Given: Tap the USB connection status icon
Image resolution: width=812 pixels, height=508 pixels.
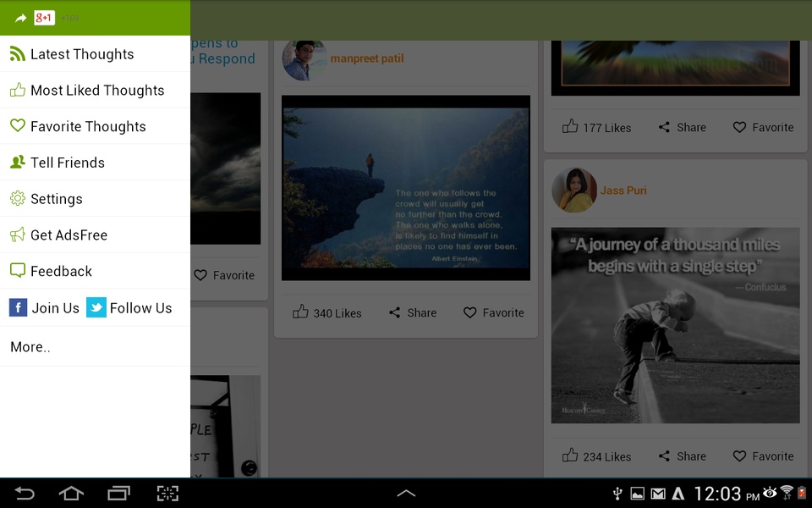Looking at the screenshot, I should click(617, 494).
